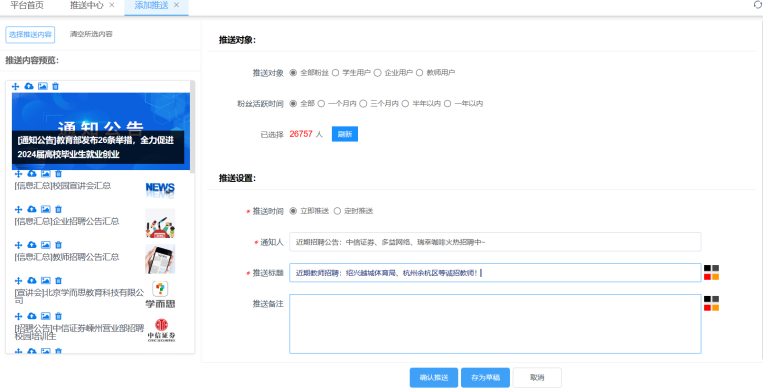This screenshot has height=390, width=763.
Task: Delete the 通知公告 banner item via trash icon
Action: [55, 86]
